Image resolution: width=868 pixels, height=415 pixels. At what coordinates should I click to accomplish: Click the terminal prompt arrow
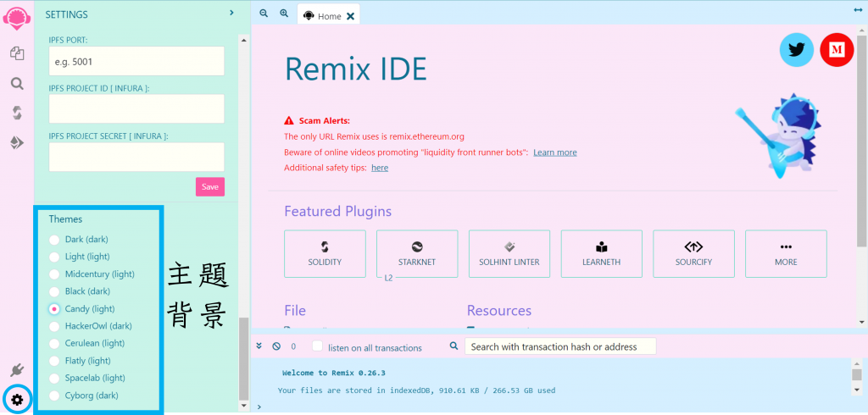259,407
